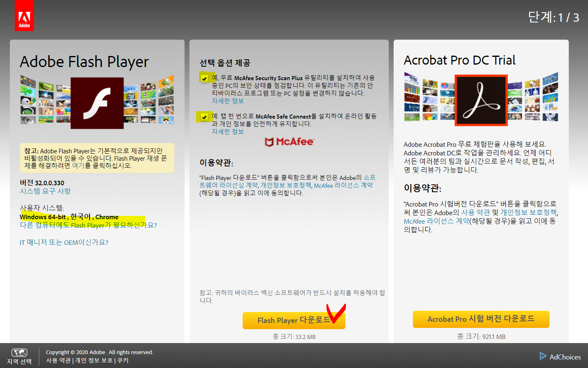This screenshot has width=588, height=368.
Task: Click the AdChoices text link
Action: (565, 357)
